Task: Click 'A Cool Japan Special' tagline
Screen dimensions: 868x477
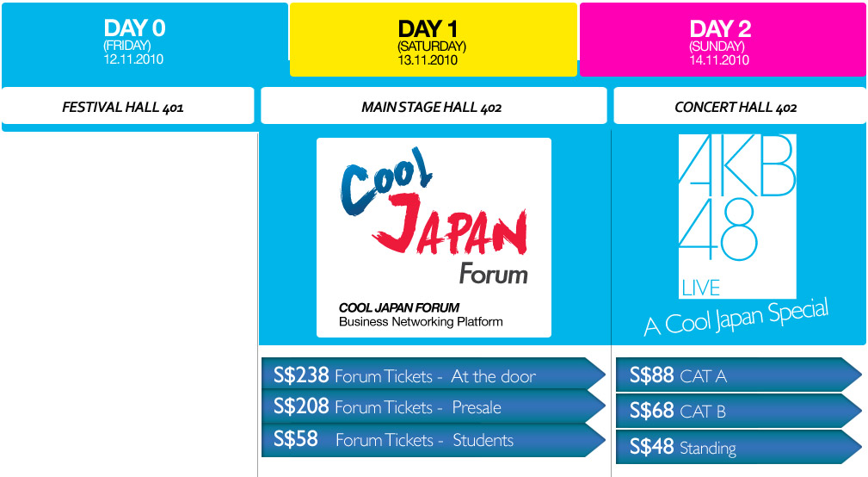Action: pyautogui.click(x=736, y=318)
